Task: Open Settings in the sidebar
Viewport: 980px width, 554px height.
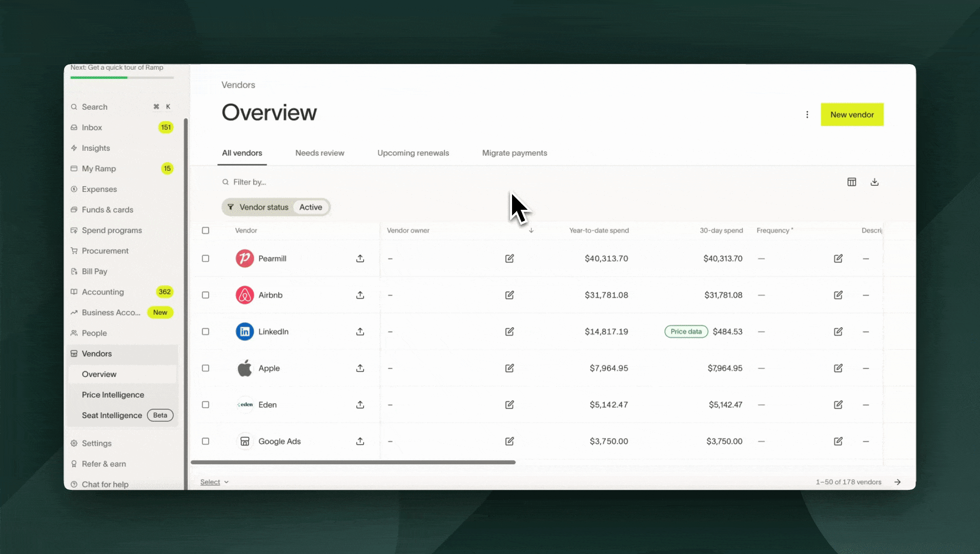Action: point(122,443)
